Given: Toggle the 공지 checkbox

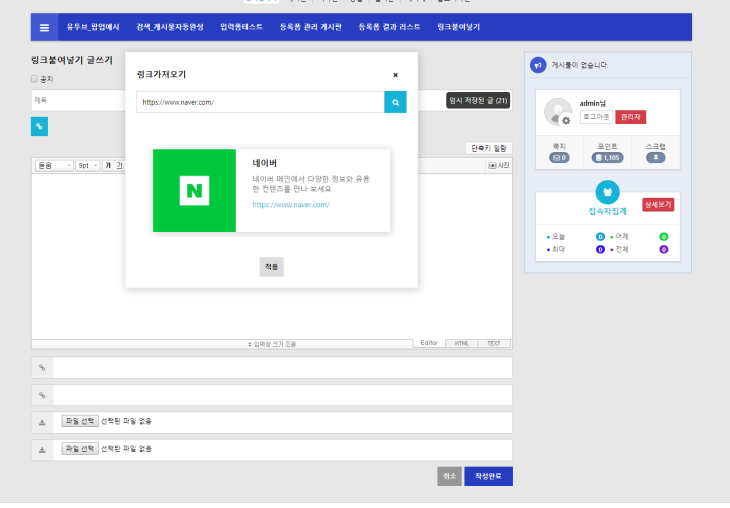Looking at the screenshot, I should [x=35, y=78].
